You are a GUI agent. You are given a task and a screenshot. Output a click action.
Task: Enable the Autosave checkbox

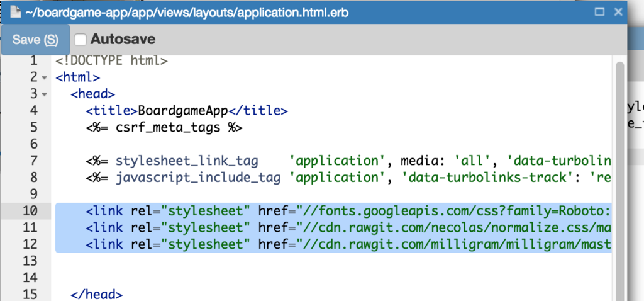pos(80,40)
